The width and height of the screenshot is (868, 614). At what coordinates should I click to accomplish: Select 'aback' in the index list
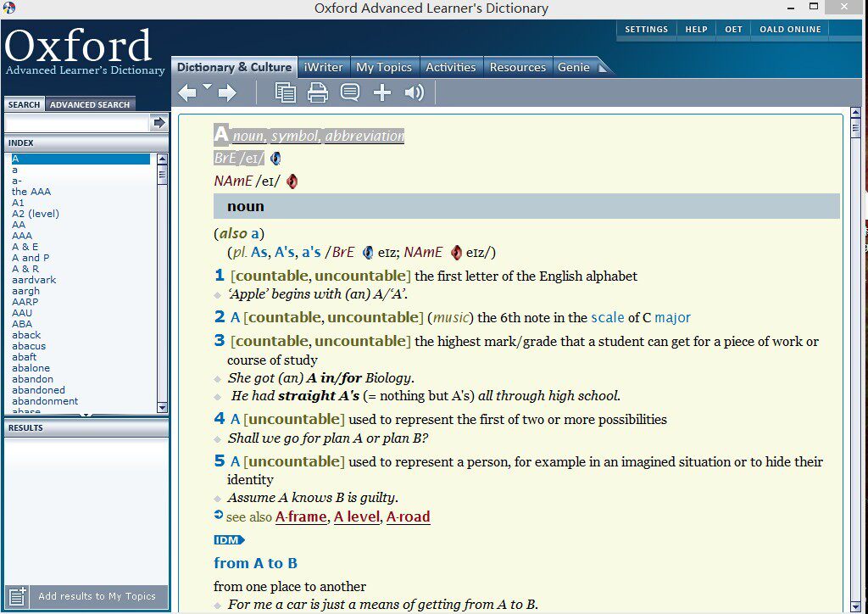pyautogui.click(x=26, y=336)
